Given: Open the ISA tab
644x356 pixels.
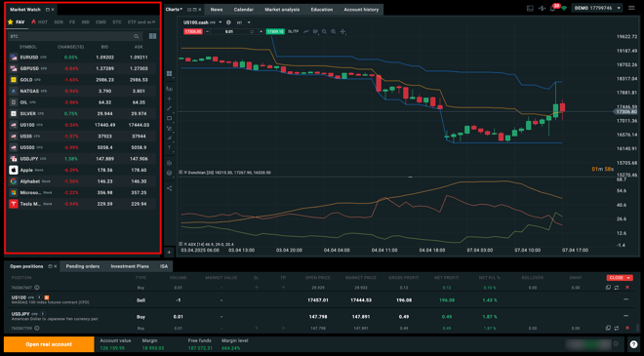Looking at the screenshot, I should (x=164, y=266).
